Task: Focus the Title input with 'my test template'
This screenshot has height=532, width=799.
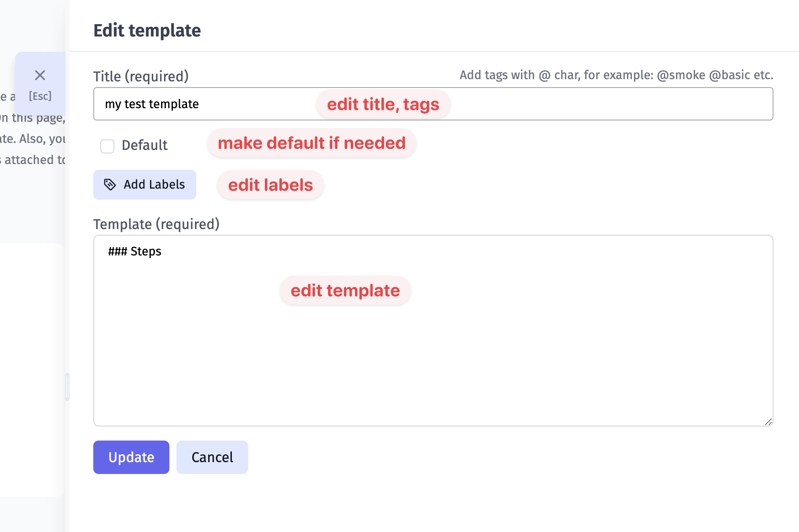Action: 211,104
